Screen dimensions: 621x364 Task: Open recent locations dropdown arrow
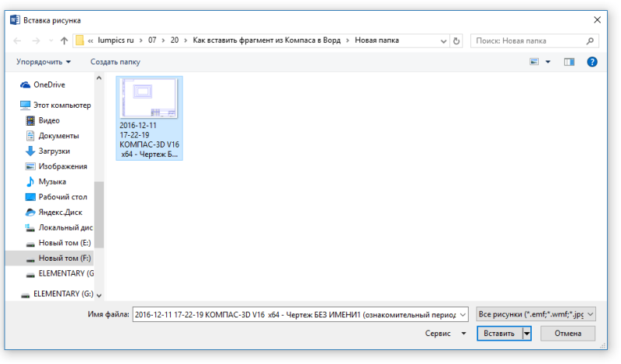[50, 40]
